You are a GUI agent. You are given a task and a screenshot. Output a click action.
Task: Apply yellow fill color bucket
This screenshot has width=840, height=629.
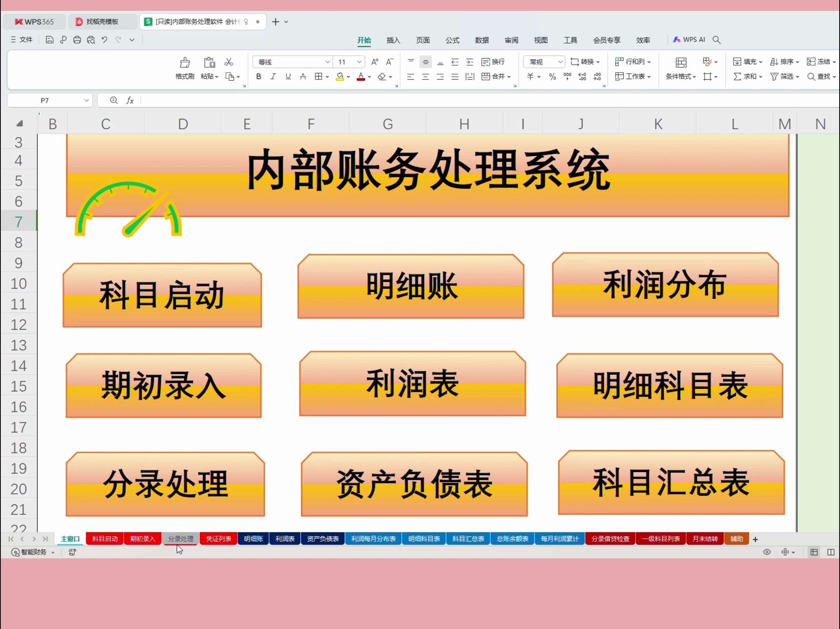pos(340,76)
